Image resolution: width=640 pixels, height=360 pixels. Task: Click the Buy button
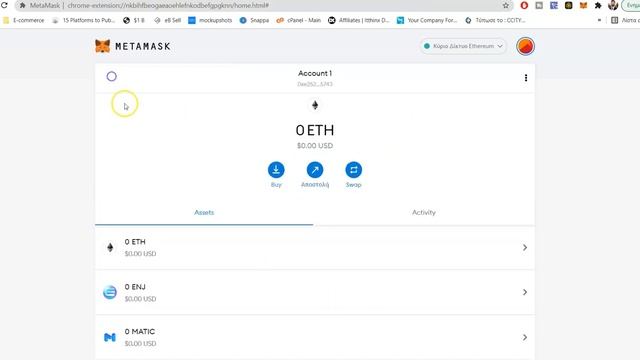[x=276, y=175]
